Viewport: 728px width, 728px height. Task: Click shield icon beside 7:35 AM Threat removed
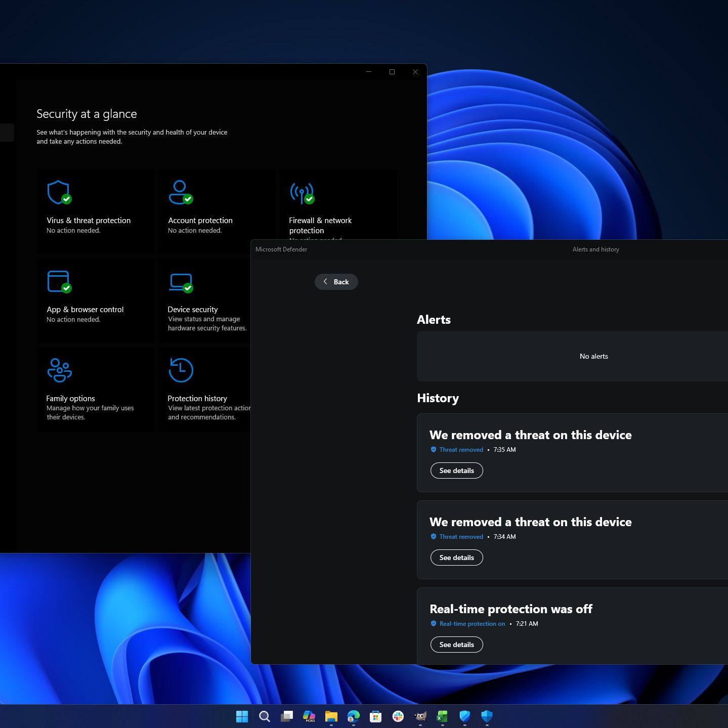pos(434,449)
